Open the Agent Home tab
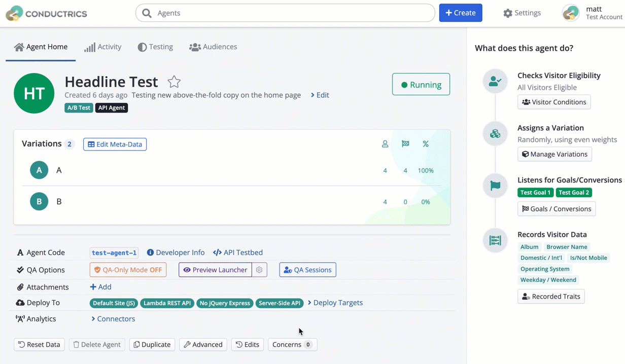Screen dimensions: 625x364 41,47
